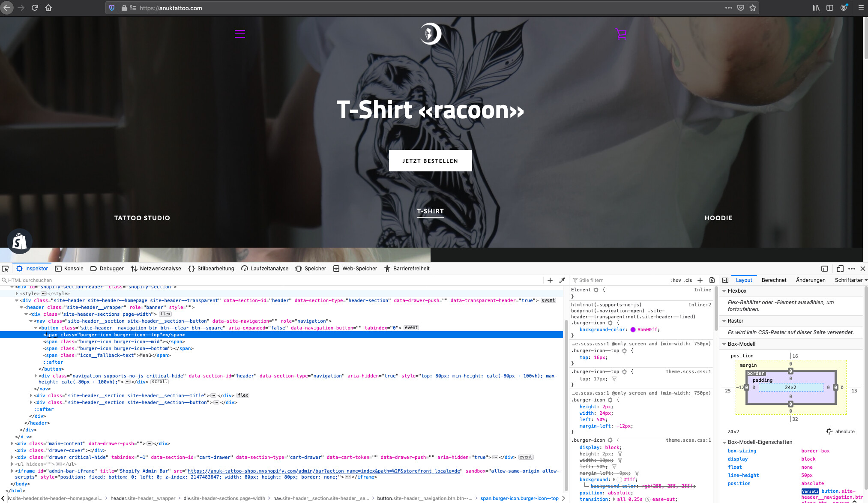Click the #b600ff purple color swatch
The image size is (868, 503).
pyautogui.click(x=633, y=330)
